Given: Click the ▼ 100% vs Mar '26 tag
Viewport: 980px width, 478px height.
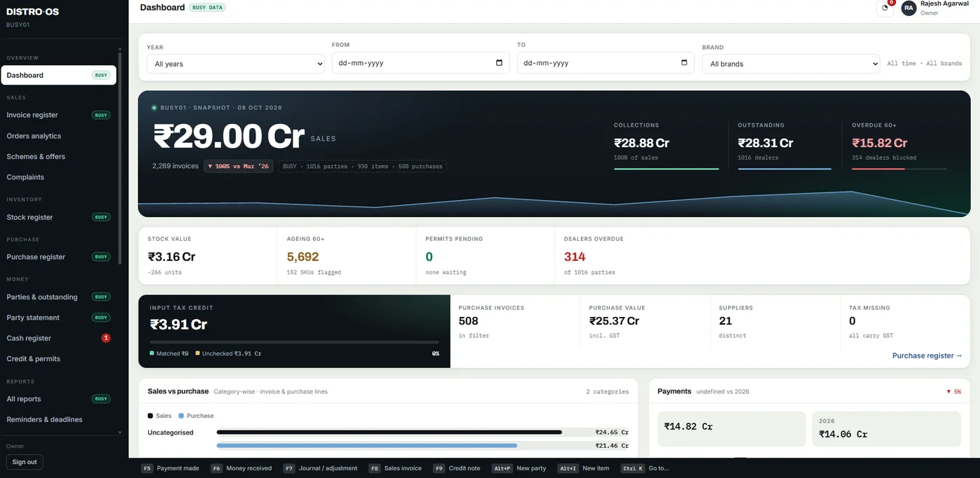Looking at the screenshot, I should [x=239, y=167].
